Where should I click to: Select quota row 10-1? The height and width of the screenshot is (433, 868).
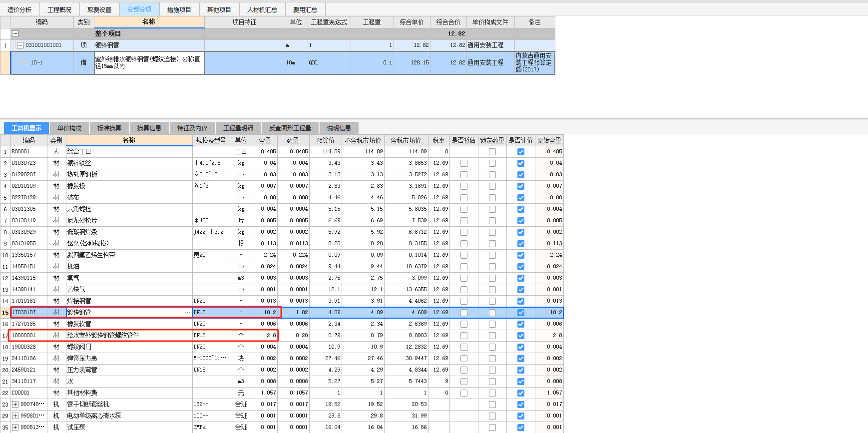click(x=36, y=63)
